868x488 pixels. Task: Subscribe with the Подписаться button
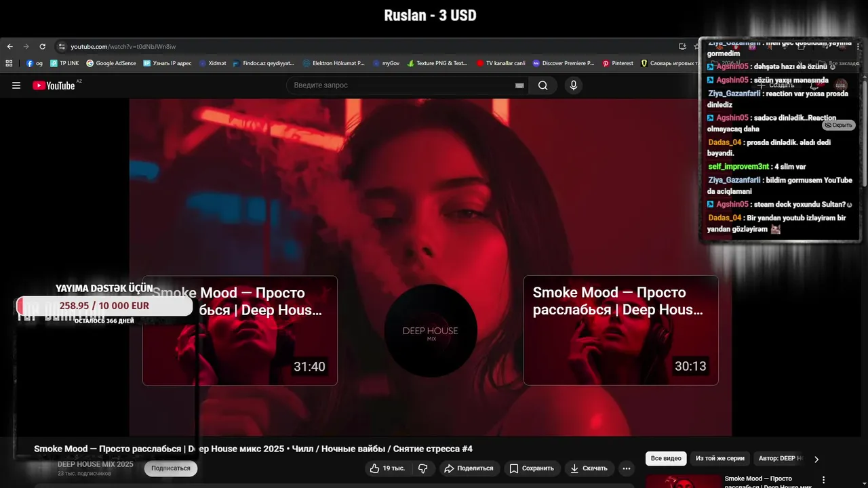point(171,468)
